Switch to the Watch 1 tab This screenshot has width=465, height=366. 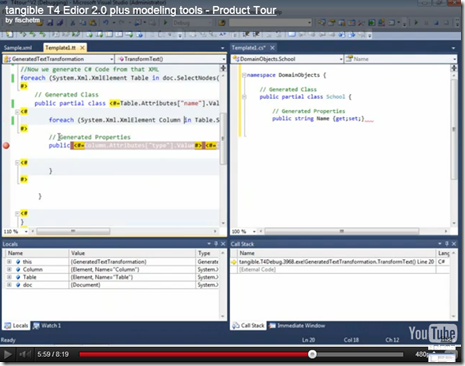47,326
